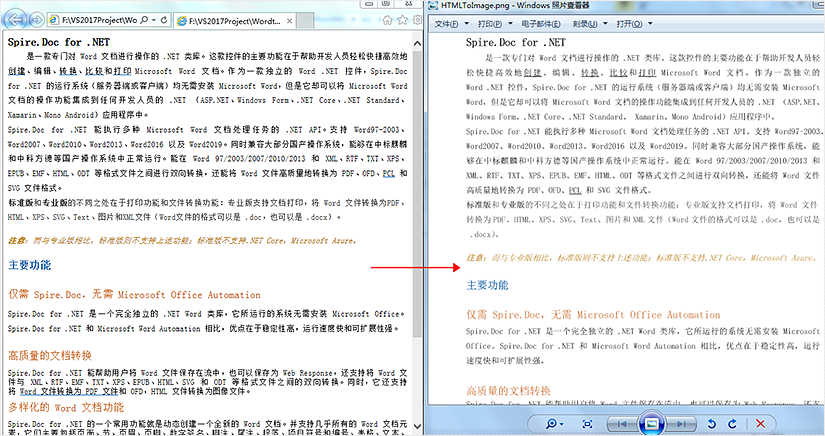Click the Photo Viewer title bar icon

(x=433, y=5)
